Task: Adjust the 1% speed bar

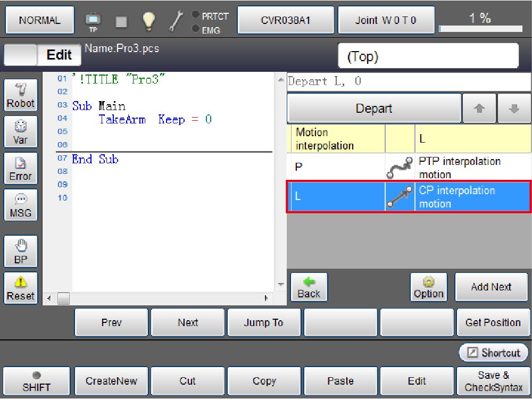Action: click(480, 28)
